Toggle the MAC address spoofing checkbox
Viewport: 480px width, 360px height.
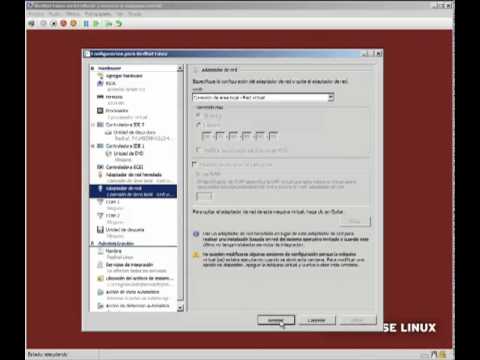[198, 150]
